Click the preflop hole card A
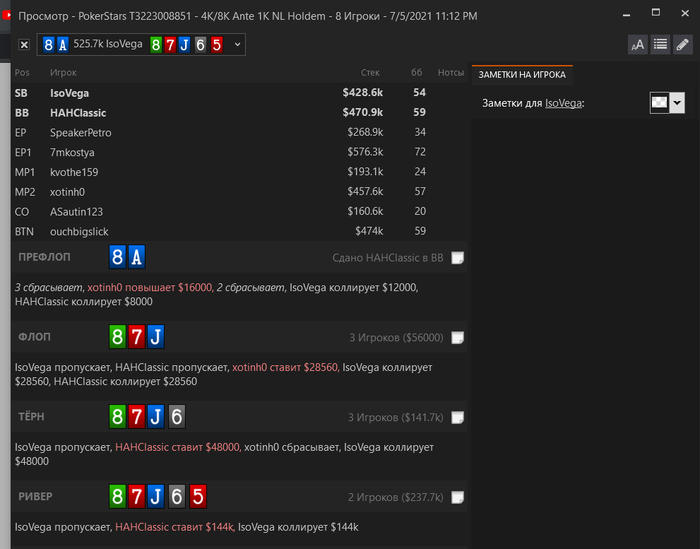This screenshot has width=700, height=549. pos(137,257)
